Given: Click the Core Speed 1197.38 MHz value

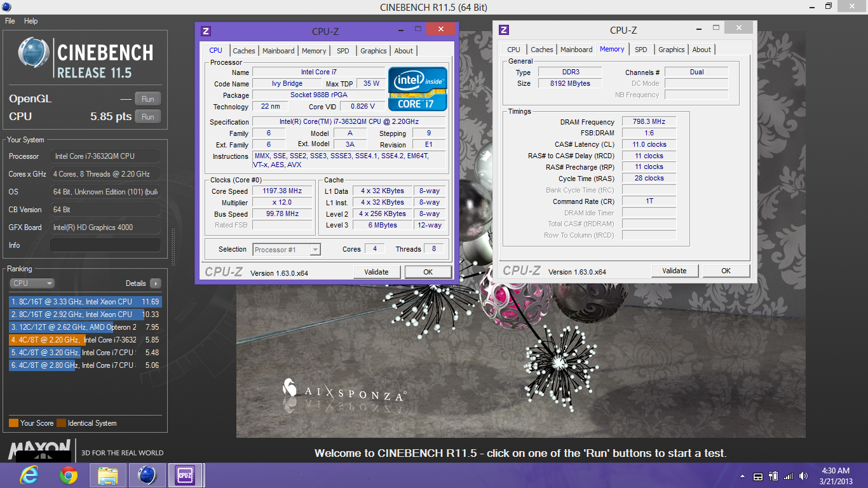Looking at the screenshot, I should point(283,191).
